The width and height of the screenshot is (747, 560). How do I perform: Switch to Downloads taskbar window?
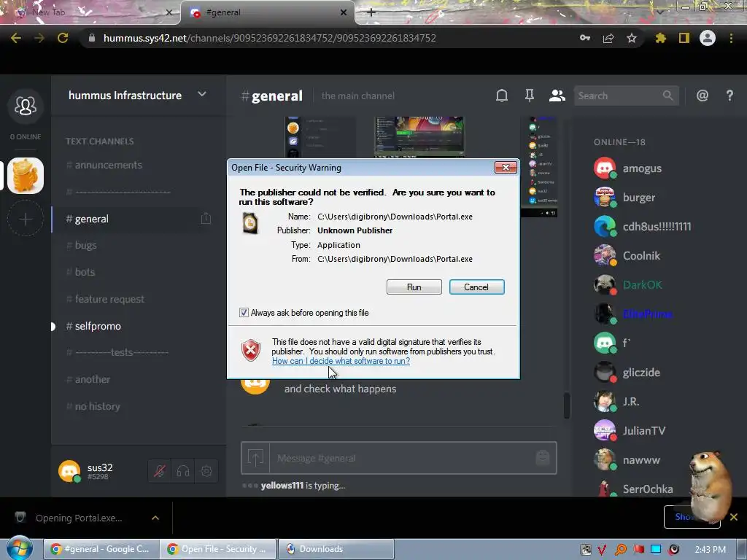(x=336, y=549)
